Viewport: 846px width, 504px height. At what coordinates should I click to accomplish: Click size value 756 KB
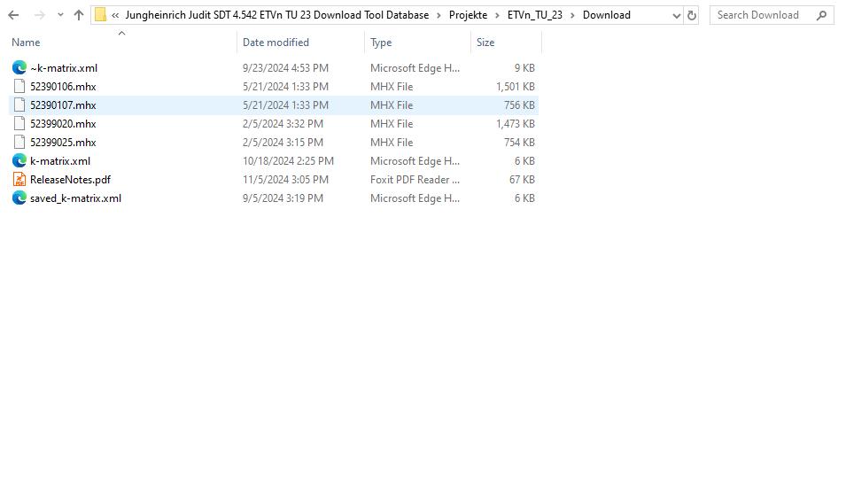(519, 105)
